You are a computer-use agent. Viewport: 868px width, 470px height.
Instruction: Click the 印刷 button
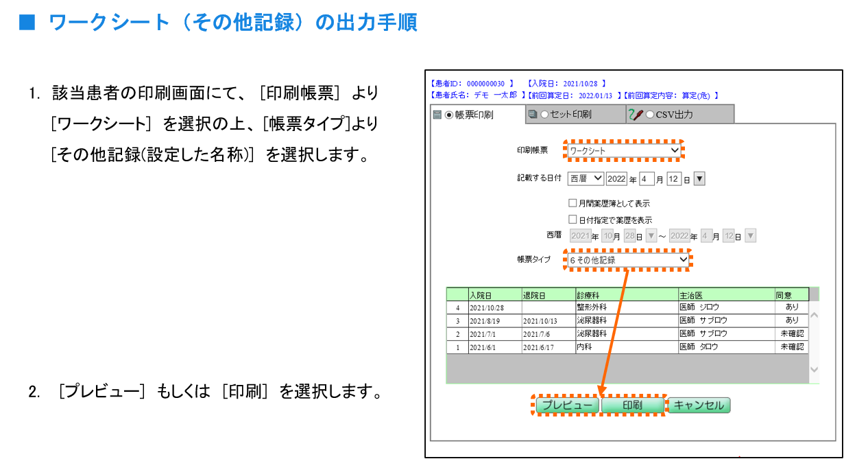[x=632, y=406]
